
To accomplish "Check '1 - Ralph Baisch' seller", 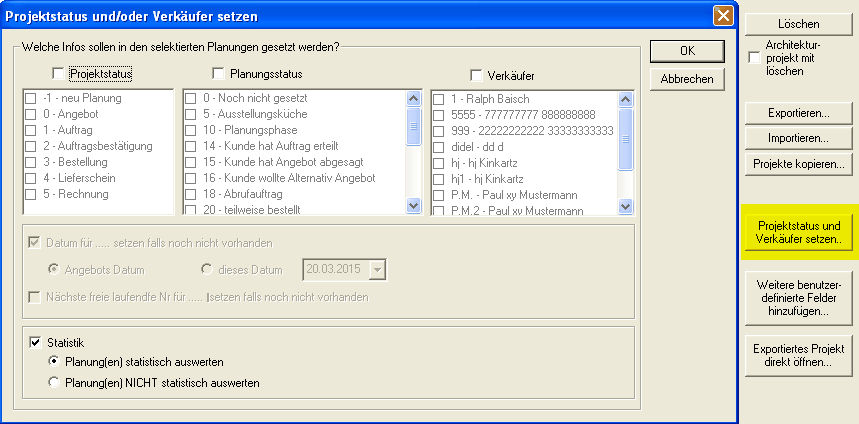I will [x=439, y=99].
